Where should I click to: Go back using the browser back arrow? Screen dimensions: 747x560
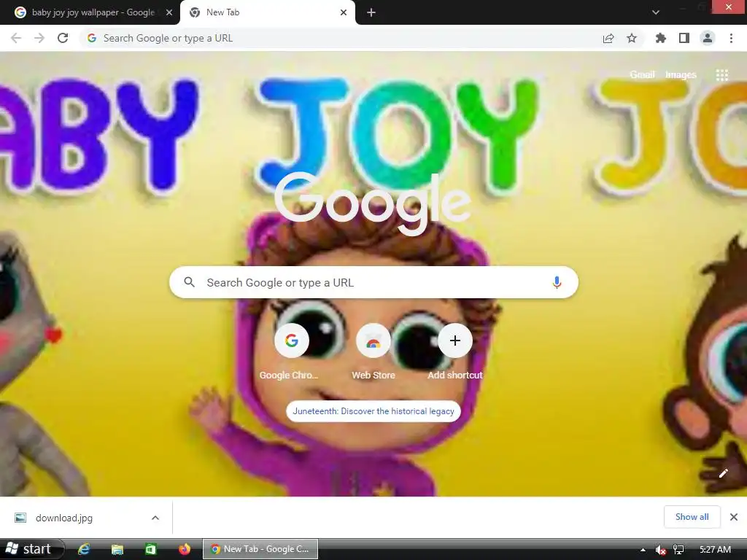pos(16,38)
